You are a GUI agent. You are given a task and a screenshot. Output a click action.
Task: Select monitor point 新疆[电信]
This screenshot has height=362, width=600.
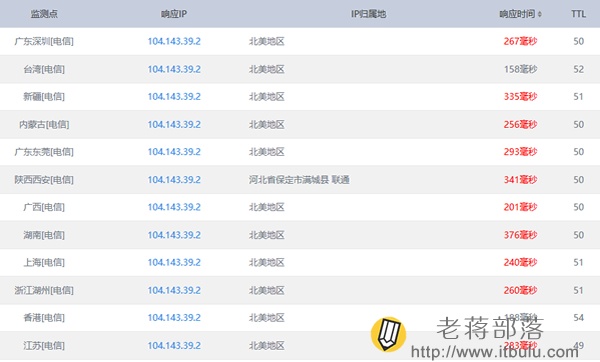44,96
